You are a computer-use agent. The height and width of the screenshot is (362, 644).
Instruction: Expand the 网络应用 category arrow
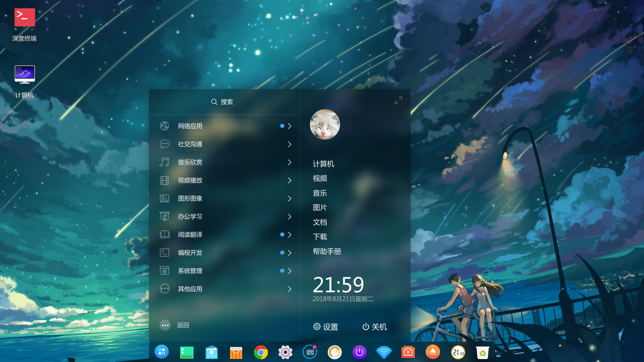(289, 126)
